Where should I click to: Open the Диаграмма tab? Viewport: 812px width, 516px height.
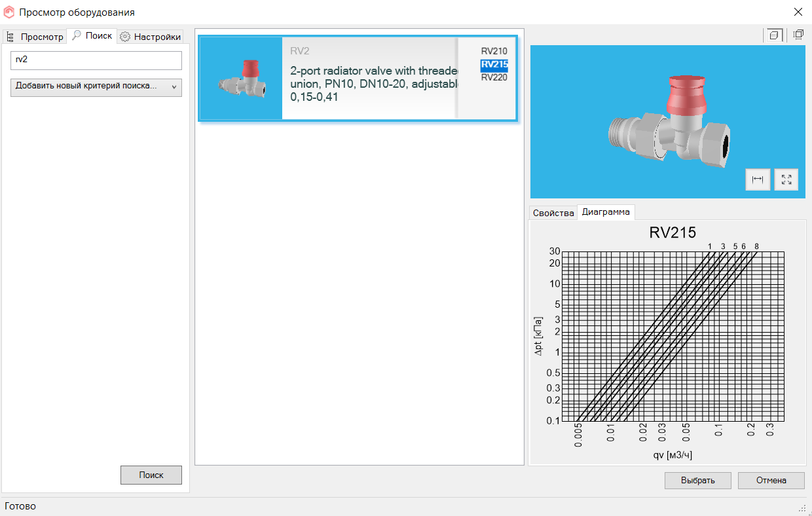click(606, 212)
